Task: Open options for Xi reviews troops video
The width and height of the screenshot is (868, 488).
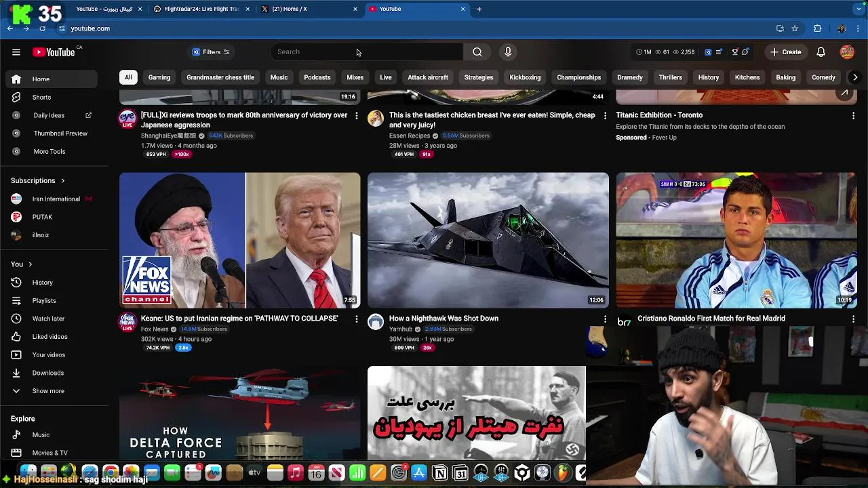Action: tap(357, 116)
